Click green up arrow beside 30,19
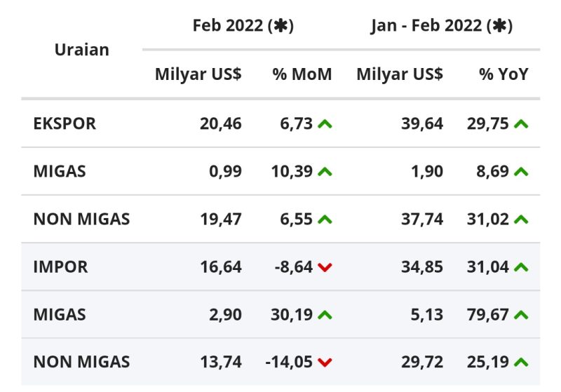Image resolution: width=561 pixels, height=392 pixels. (325, 315)
